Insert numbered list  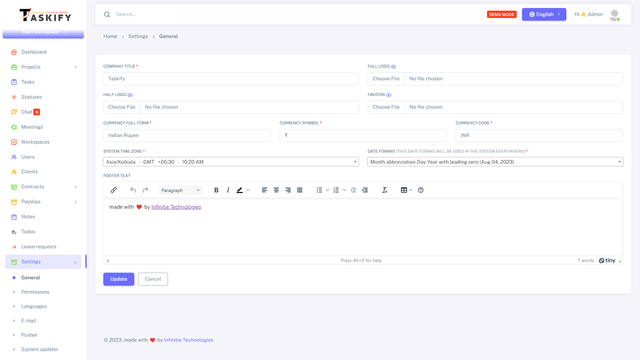[x=336, y=190]
